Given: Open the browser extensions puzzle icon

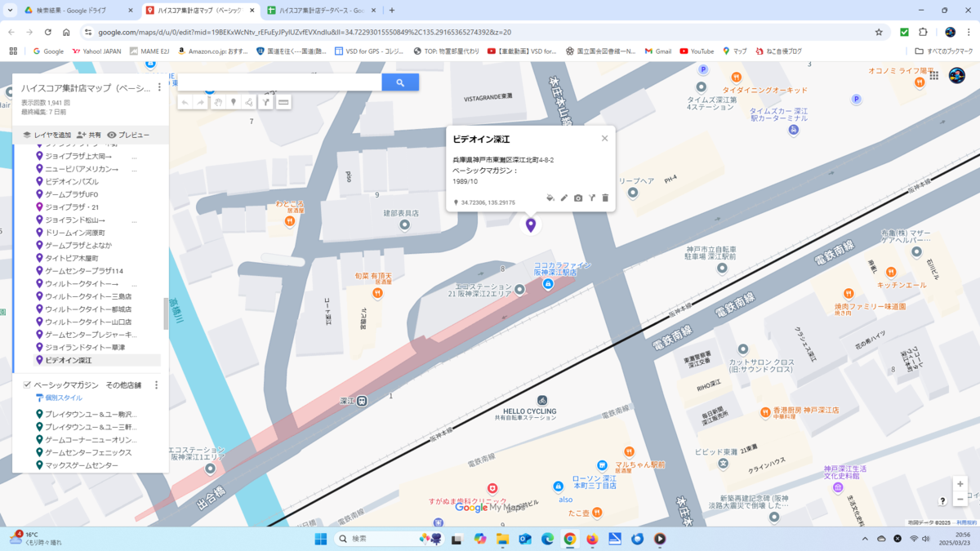Looking at the screenshot, I should 923,32.
